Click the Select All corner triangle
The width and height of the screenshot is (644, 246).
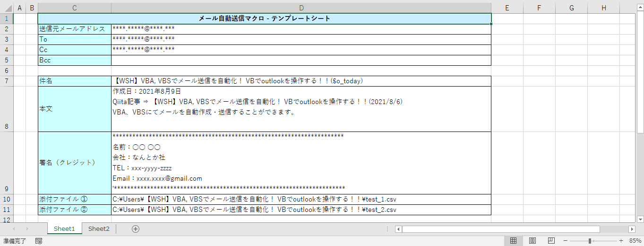pyautogui.click(x=7, y=8)
